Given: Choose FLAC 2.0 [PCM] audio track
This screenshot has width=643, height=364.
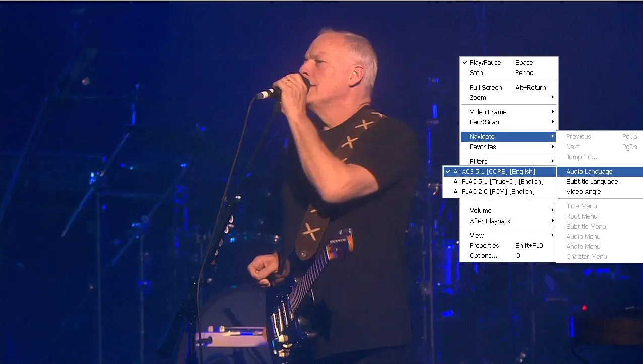Looking at the screenshot, I should coord(499,192).
